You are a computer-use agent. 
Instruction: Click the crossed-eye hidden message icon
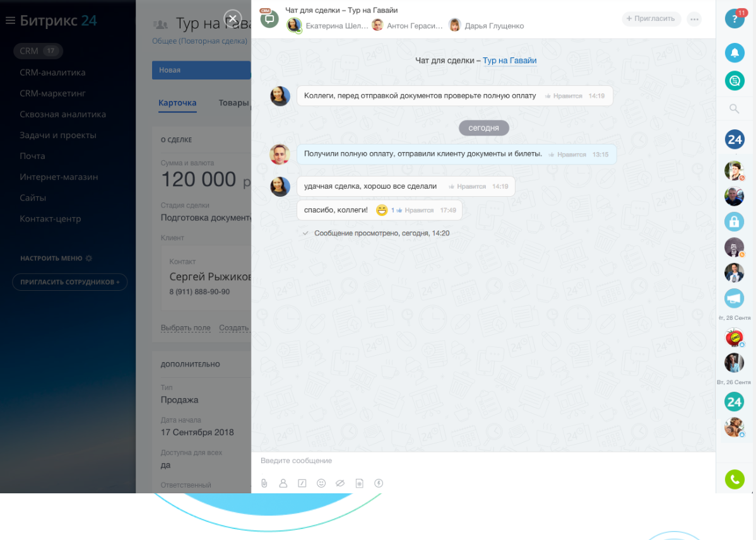340,483
